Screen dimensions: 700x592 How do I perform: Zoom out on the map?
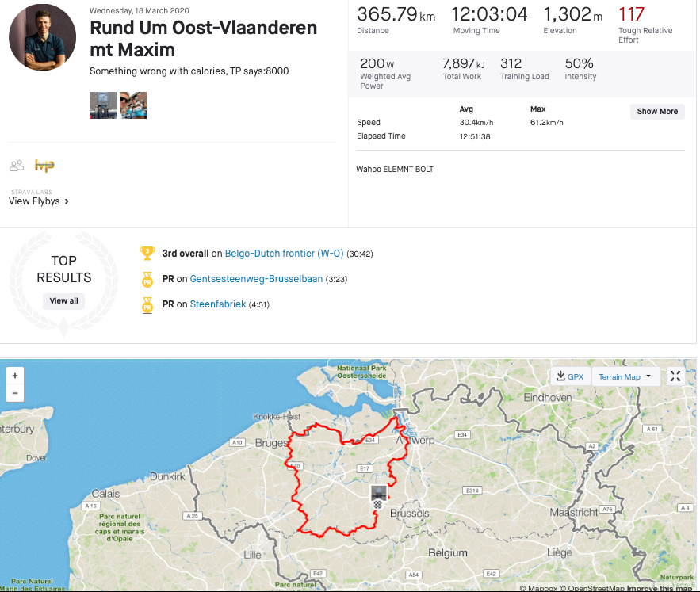[x=15, y=393]
